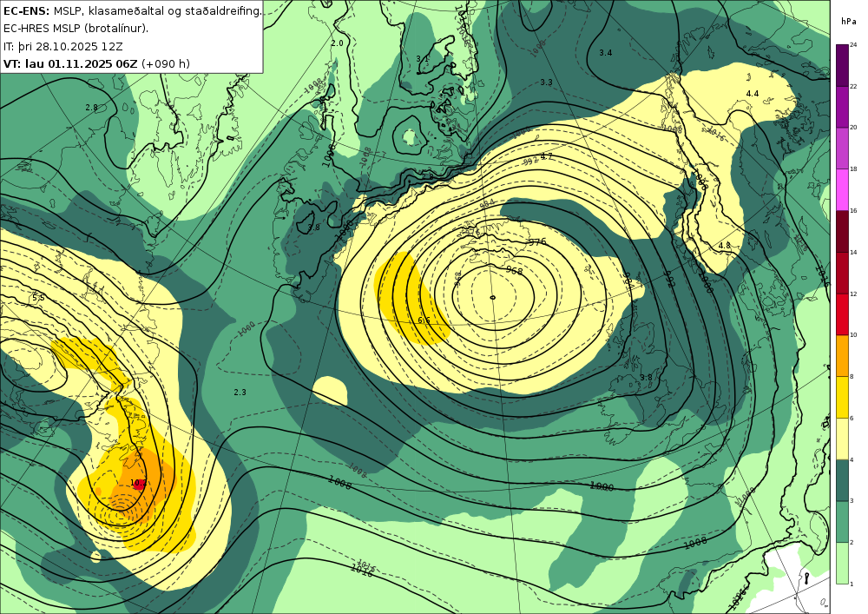Click the '4.4' spread value on the map
The height and width of the screenshot is (614, 868).
(x=753, y=94)
